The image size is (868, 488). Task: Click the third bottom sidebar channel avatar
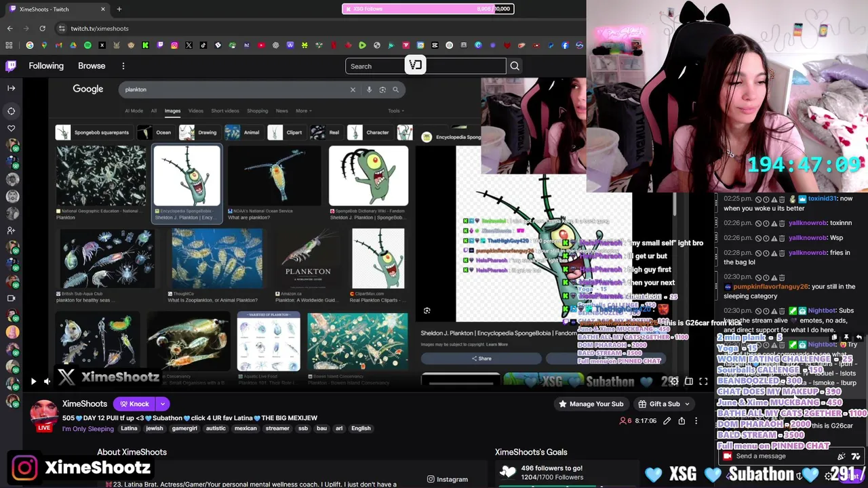click(12, 349)
